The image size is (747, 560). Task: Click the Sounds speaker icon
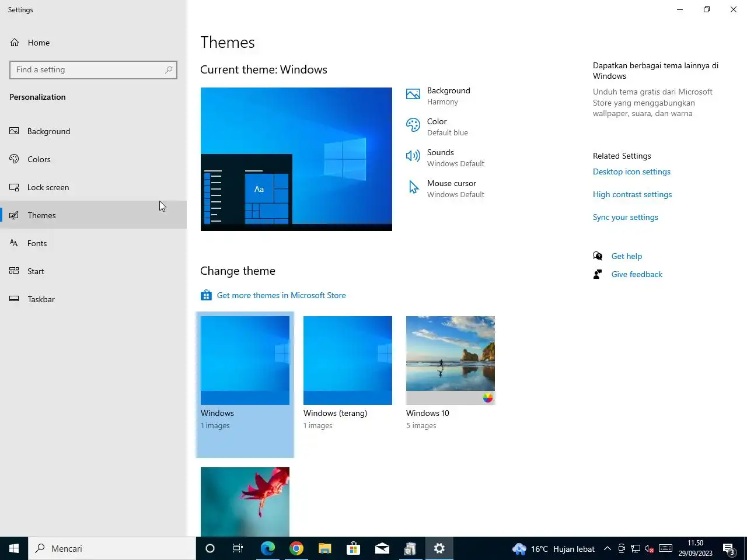[x=413, y=156]
